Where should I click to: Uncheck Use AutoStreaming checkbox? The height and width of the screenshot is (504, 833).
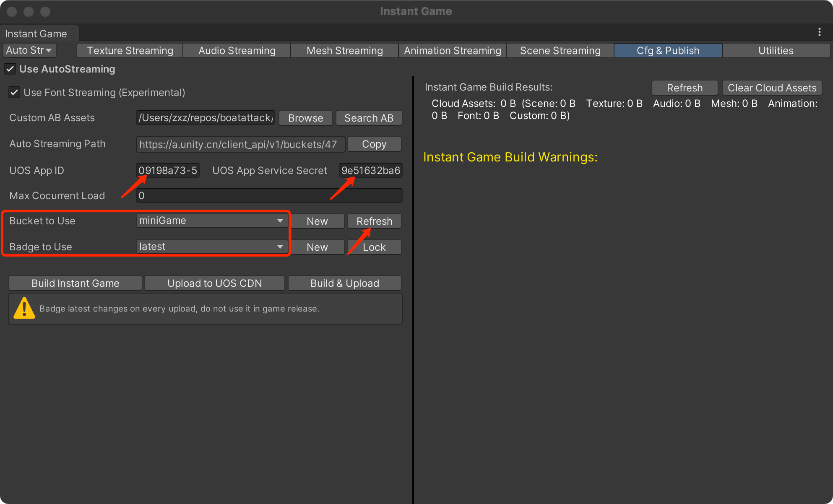click(10, 69)
